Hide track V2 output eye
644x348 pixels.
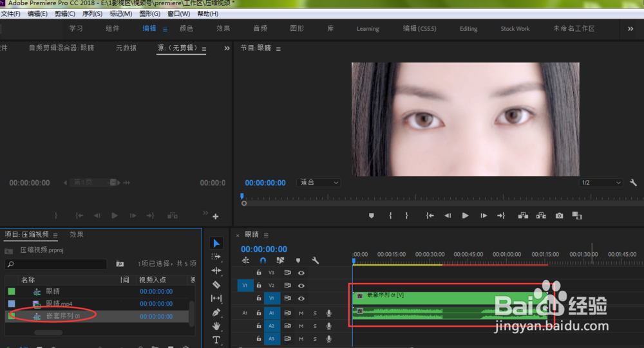tap(301, 285)
